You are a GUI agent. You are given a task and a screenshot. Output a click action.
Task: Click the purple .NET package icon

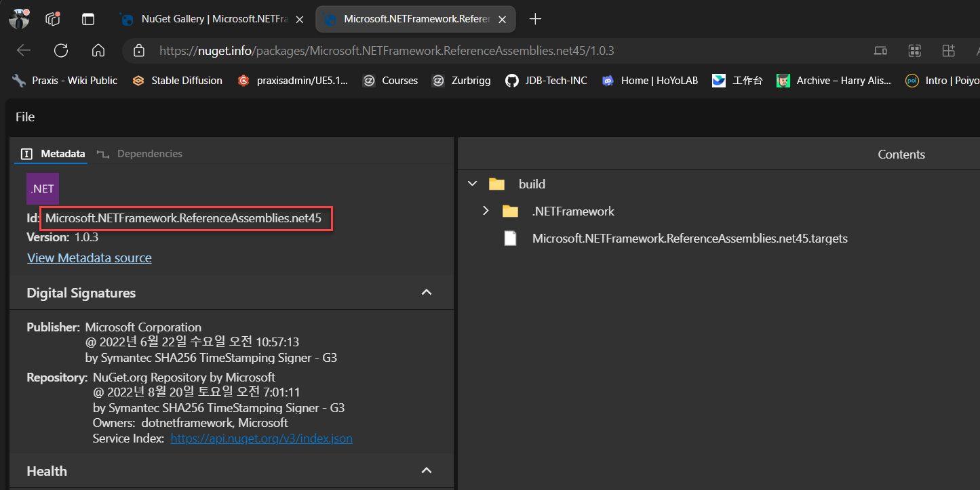coord(43,189)
